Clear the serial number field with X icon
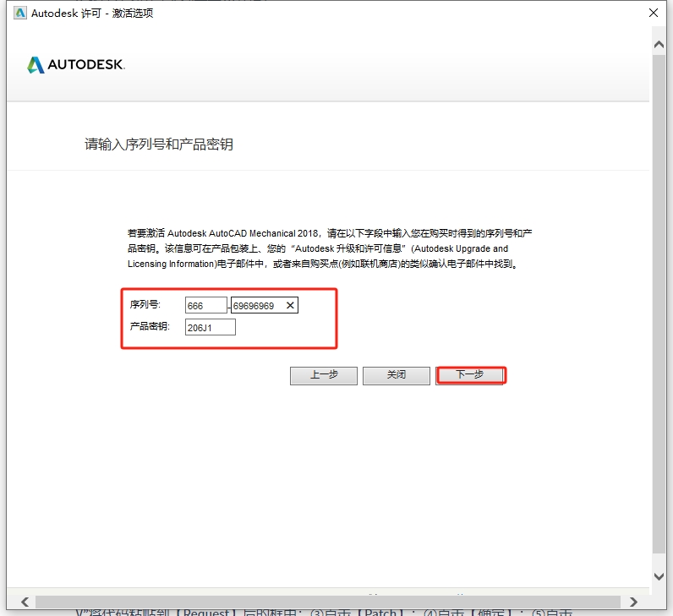 pyautogui.click(x=290, y=305)
